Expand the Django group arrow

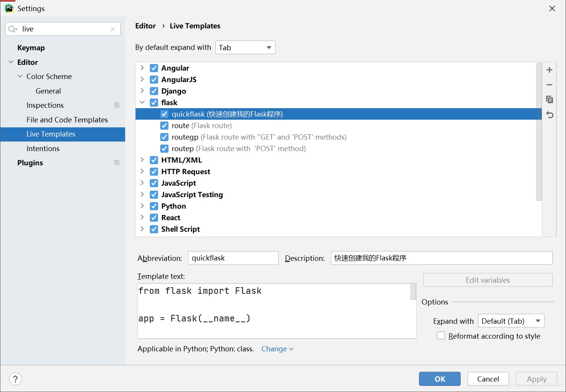pyautogui.click(x=142, y=91)
